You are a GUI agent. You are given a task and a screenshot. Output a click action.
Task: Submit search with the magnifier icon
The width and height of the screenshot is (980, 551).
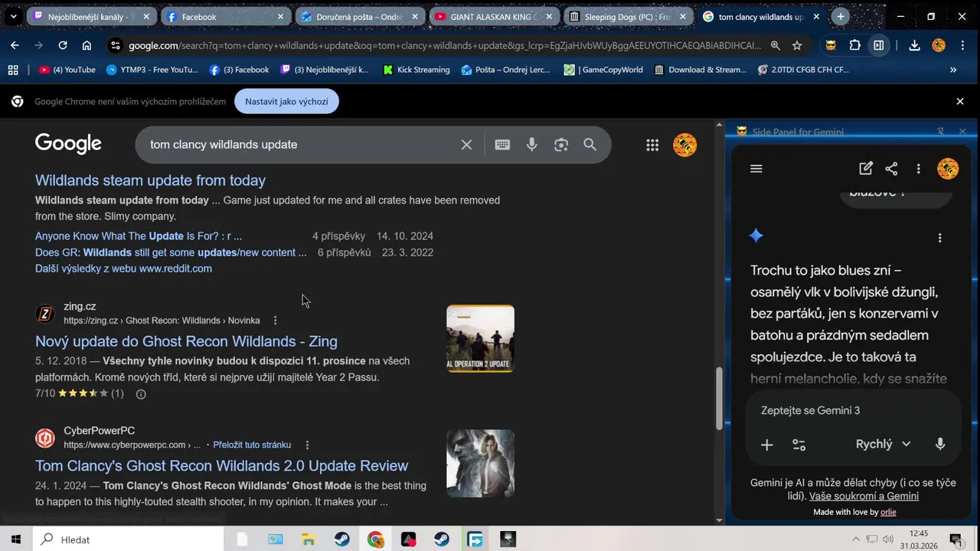point(590,145)
